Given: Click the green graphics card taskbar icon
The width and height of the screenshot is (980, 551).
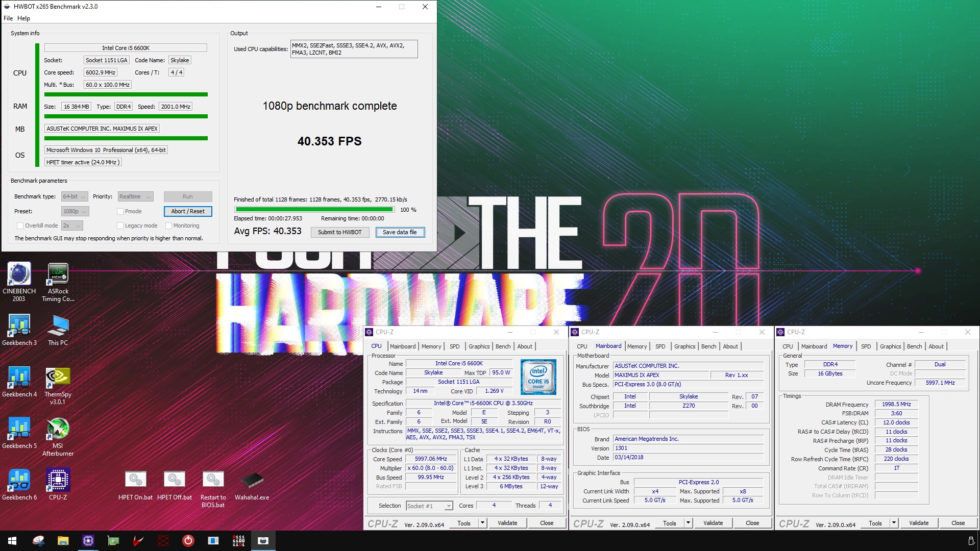Looking at the screenshot, I should tap(113, 541).
